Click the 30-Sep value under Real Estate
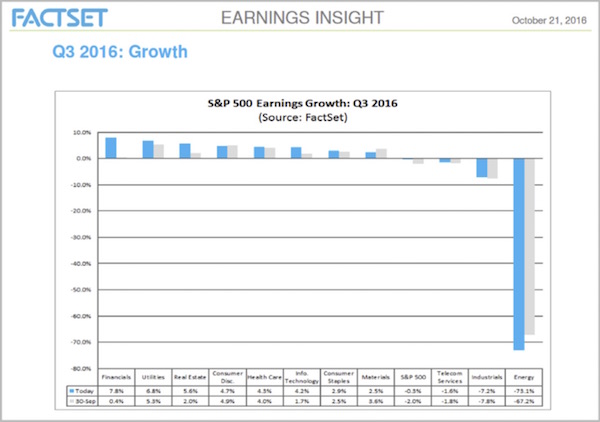This screenshot has width=600, height=422. (190, 401)
